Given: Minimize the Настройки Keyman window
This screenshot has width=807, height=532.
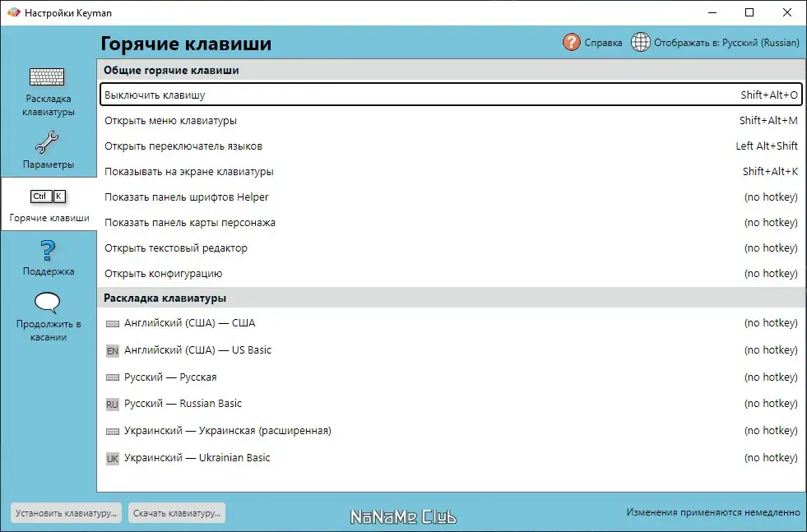Looking at the screenshot, I should coord(712,12).
